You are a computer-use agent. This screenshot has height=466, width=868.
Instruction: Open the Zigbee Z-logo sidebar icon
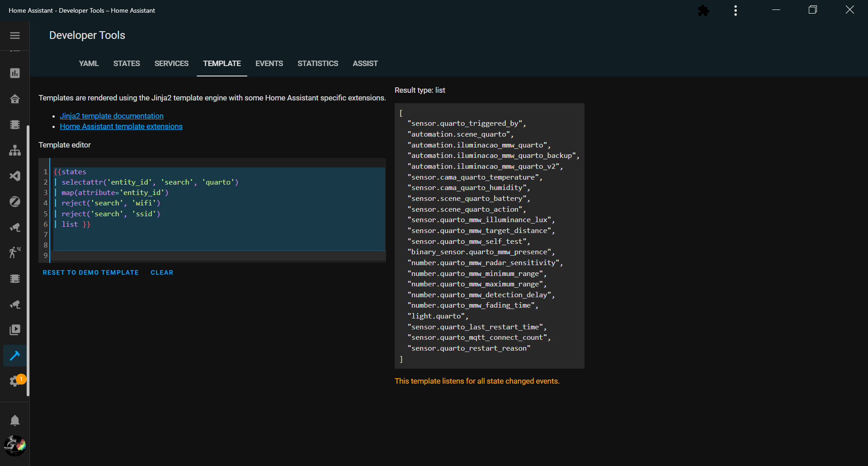click(x=15, y=202)
